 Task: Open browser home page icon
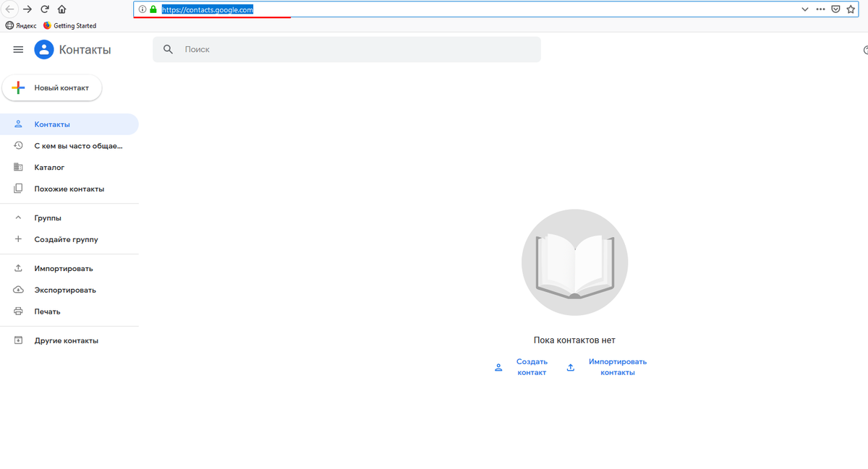click(x=62, y=9)
